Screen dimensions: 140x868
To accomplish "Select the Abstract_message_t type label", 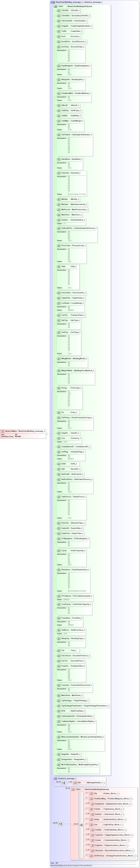I will 67,779.
